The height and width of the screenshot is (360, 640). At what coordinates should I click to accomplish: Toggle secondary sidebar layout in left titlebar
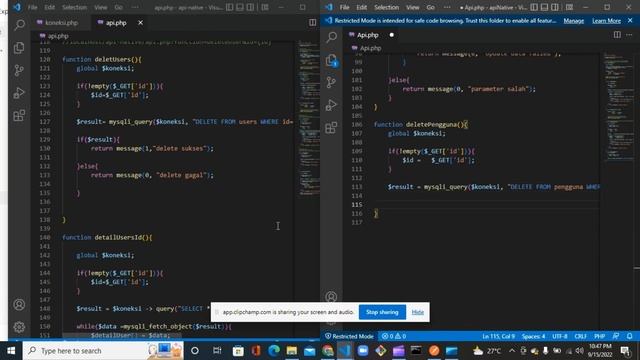tap(251, 7)
